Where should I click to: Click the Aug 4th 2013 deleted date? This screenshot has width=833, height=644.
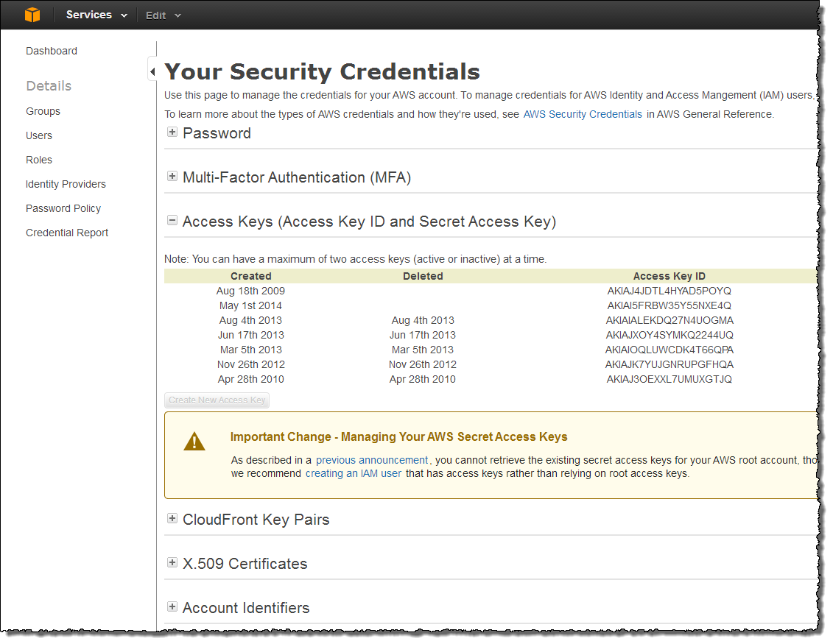[x=423, y=321]
